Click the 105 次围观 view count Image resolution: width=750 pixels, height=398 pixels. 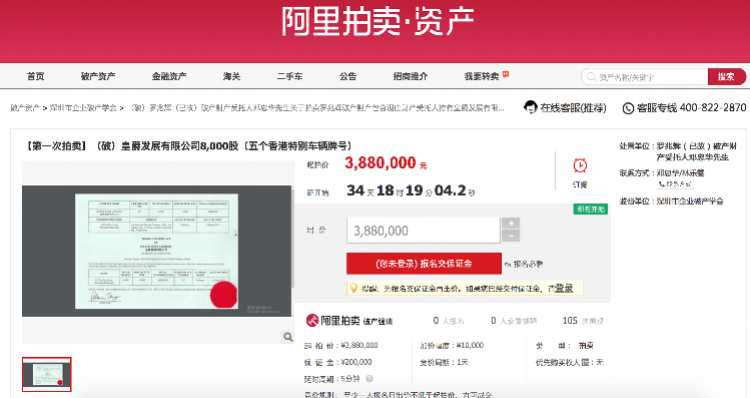click(583, 321)
